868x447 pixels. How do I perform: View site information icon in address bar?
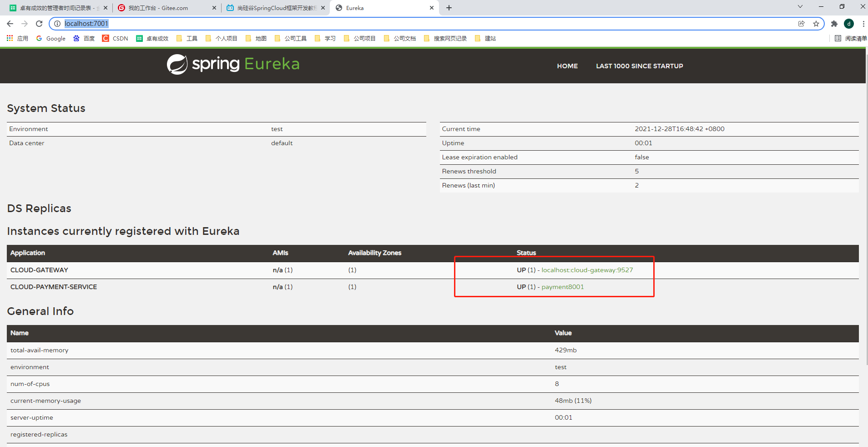click(x=57, y=24)
